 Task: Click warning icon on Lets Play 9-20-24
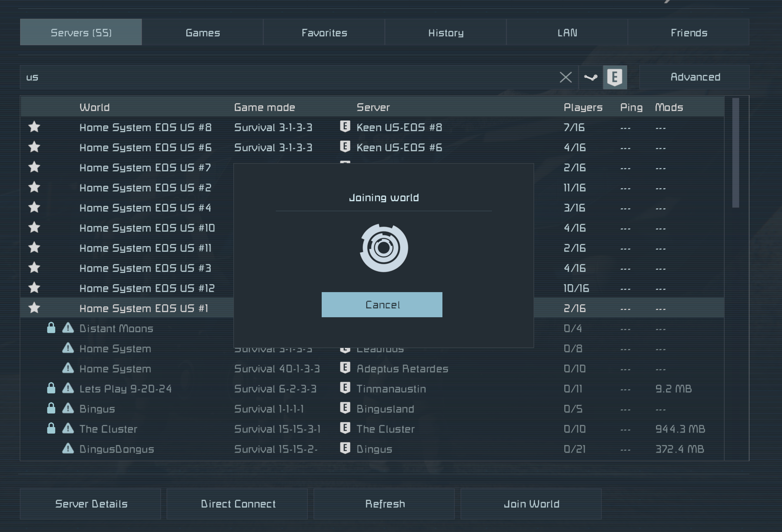tap(68, 388)
